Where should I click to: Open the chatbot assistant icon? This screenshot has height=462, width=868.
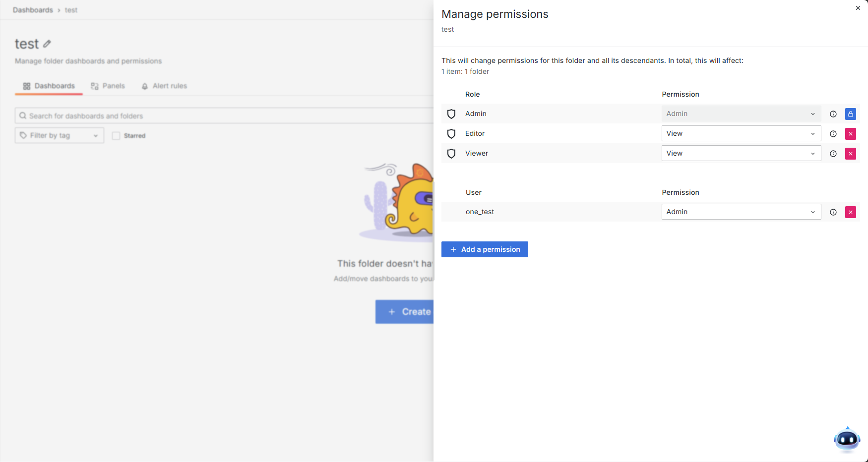click(847, 439)
